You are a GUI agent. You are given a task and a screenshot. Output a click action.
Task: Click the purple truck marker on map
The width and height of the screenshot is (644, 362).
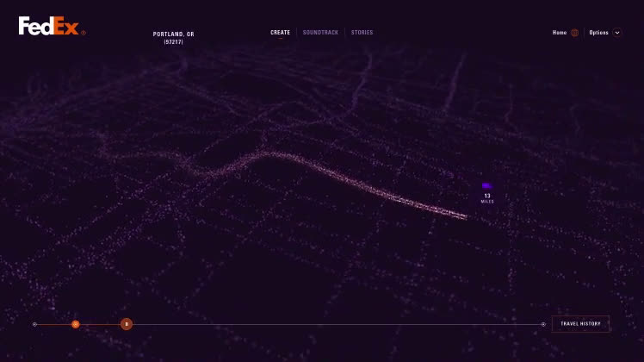tap(486, 185)
